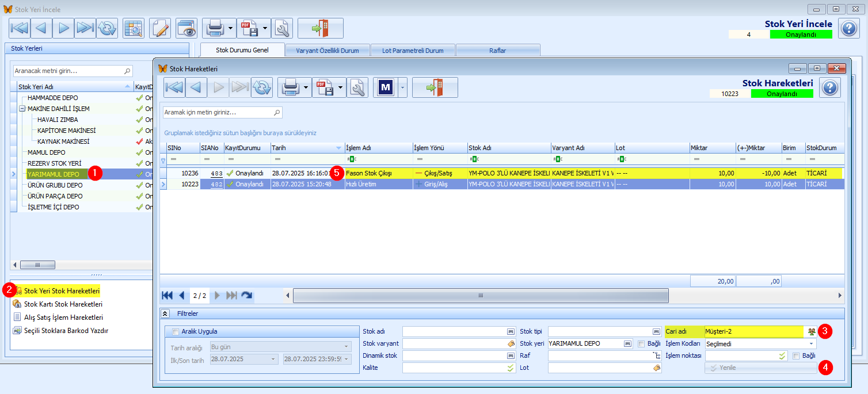Select KAYNAK MAKİNESİ tree row
This screenshot has height=394, width=868.
tap(63, 141)
